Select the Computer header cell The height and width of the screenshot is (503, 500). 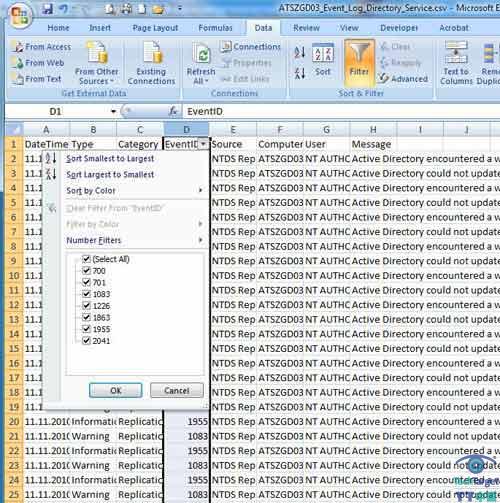pos(280,144)
